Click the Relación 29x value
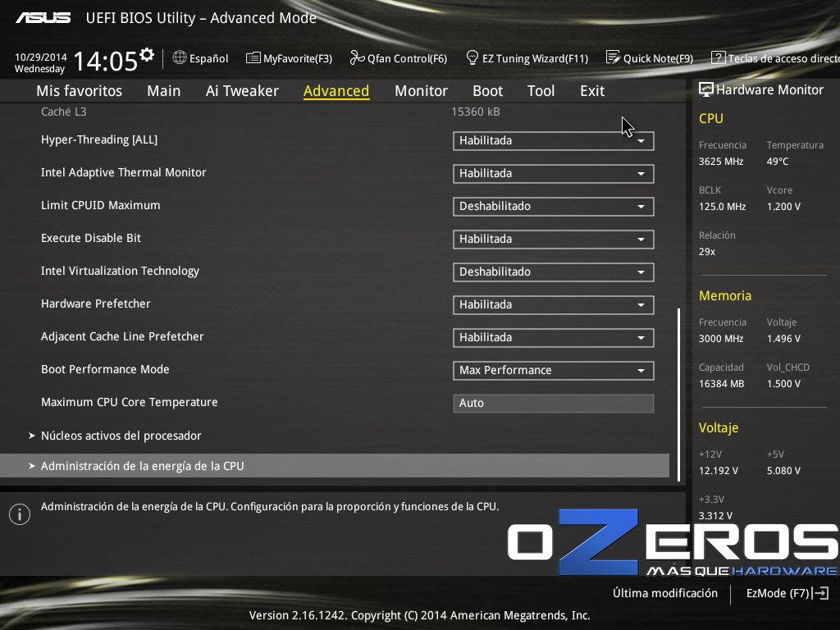 click(707, 251)
